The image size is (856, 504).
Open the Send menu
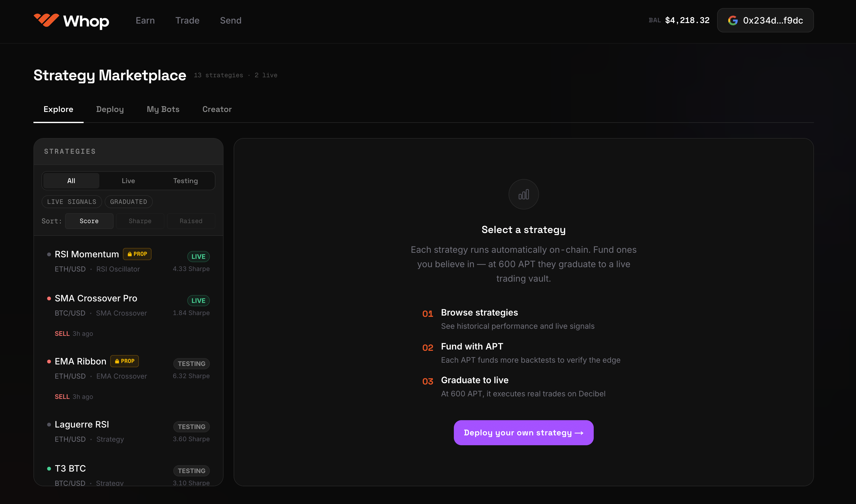click(231, 20)
